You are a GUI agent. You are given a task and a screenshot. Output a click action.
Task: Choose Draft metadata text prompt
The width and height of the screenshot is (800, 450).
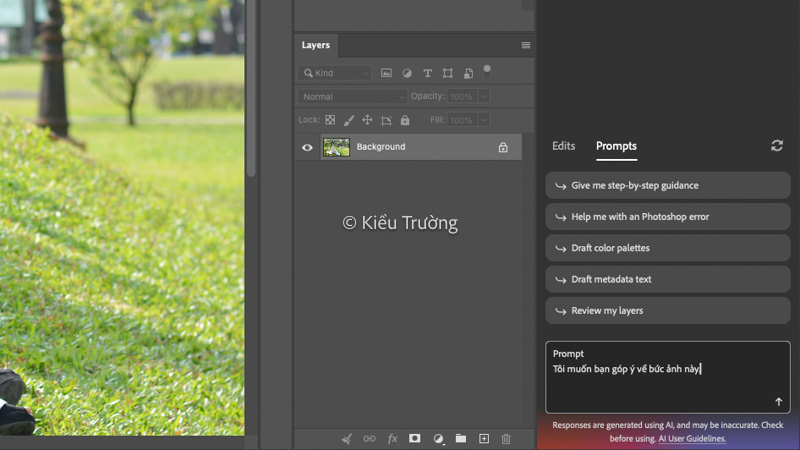668,280
